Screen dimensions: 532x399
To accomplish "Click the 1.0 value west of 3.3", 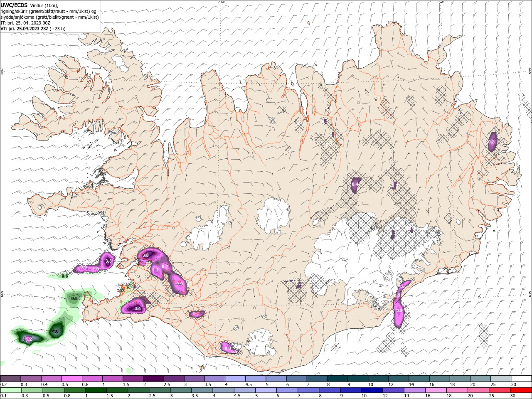I will pyautogui.click(x=96, y=269).
